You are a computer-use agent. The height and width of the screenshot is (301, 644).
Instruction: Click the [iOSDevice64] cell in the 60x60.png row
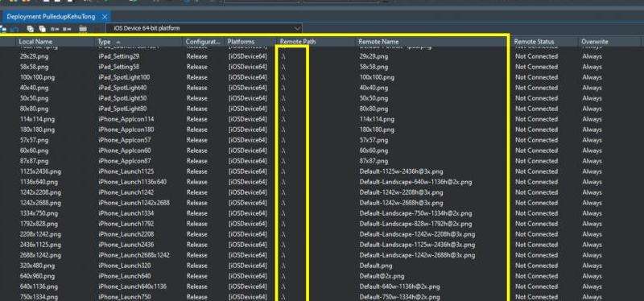coord(248,150)
